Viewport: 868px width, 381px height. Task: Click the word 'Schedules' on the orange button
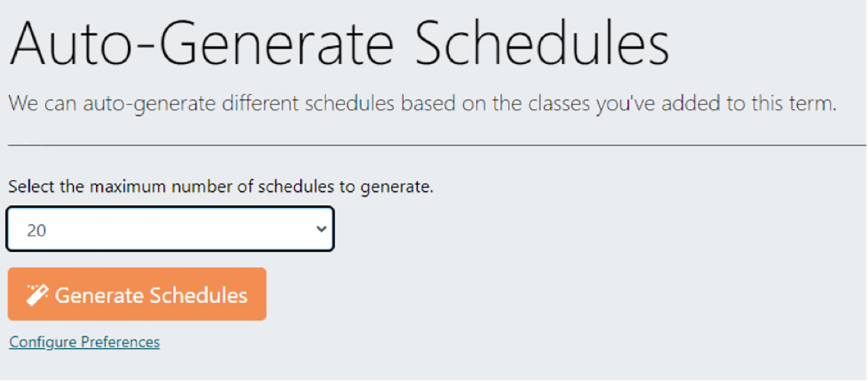pyautogui.click(x=198, y=295)
